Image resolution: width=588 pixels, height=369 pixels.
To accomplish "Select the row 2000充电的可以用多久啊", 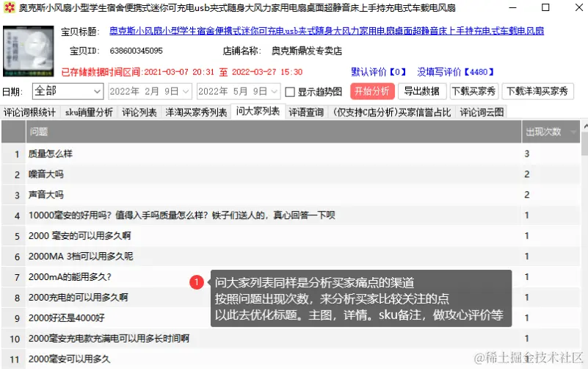I will [291, 298].
